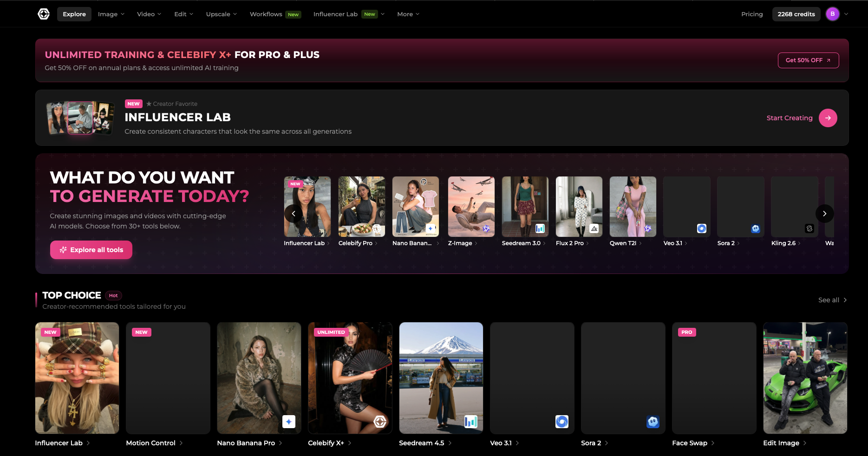Click the badge icon on Kling 2.6 thumbnail
Screen dimensions: 868x456
[x=809, y=228]
